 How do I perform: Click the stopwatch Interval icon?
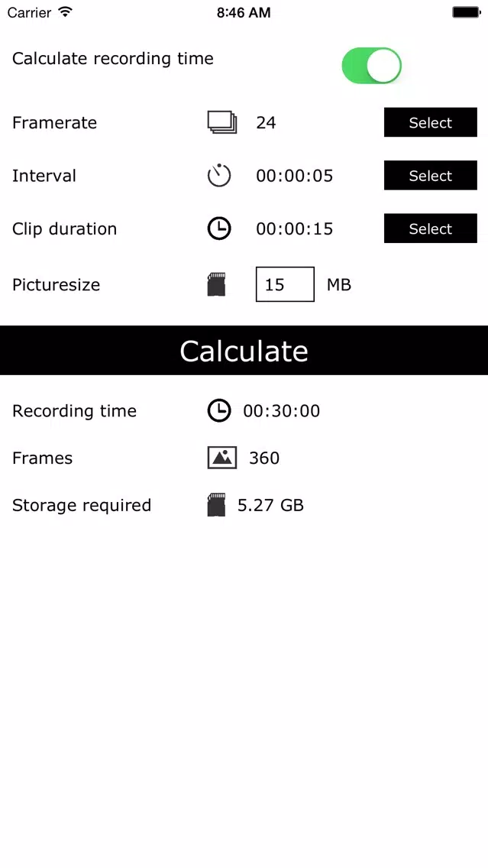click(x=219, y=176)
